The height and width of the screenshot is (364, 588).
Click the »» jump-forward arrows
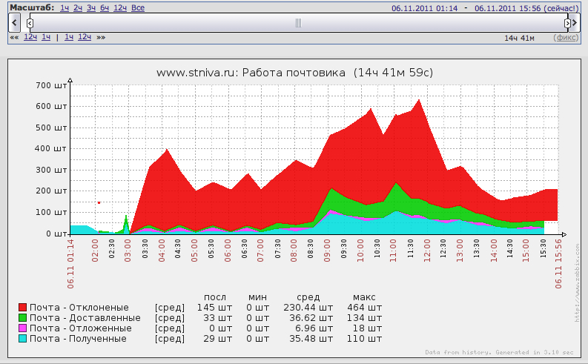[x=101, y=37]
